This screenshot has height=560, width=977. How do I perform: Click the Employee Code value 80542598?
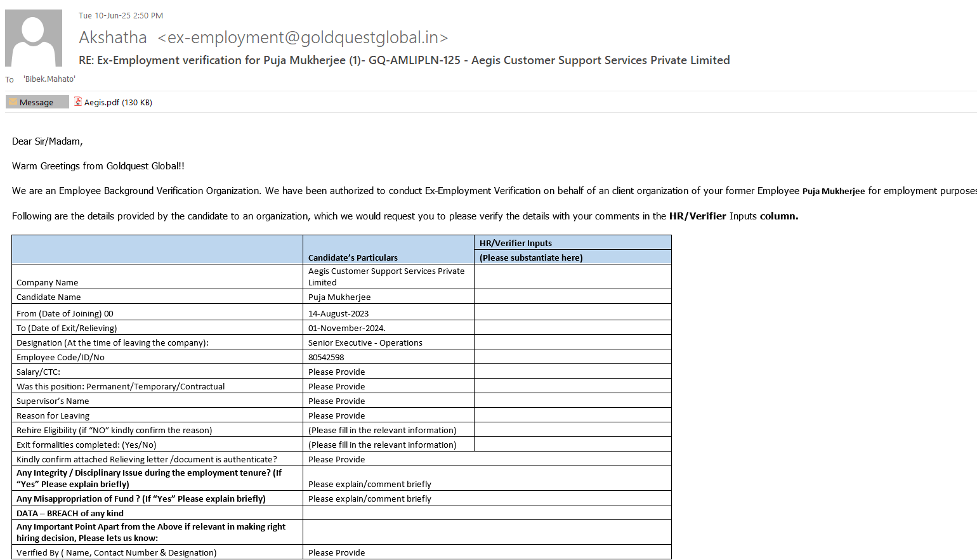[x=326, y=357]
